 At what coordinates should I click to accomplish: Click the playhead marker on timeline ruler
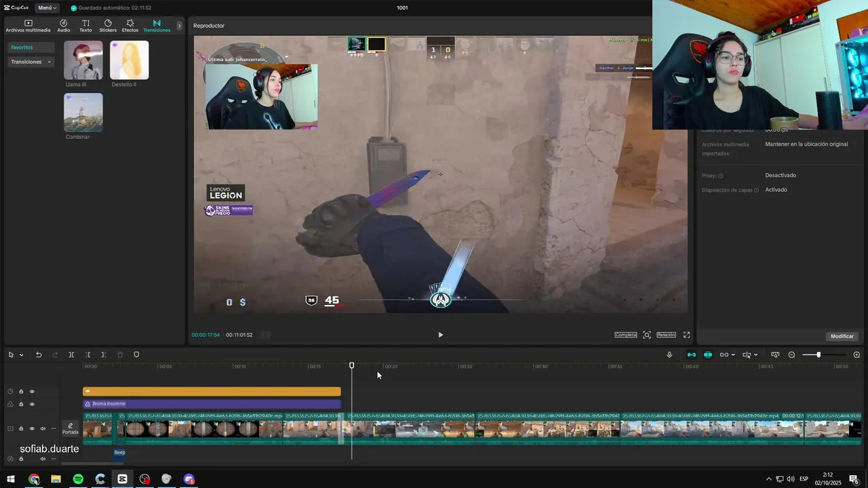click(351, 365)
